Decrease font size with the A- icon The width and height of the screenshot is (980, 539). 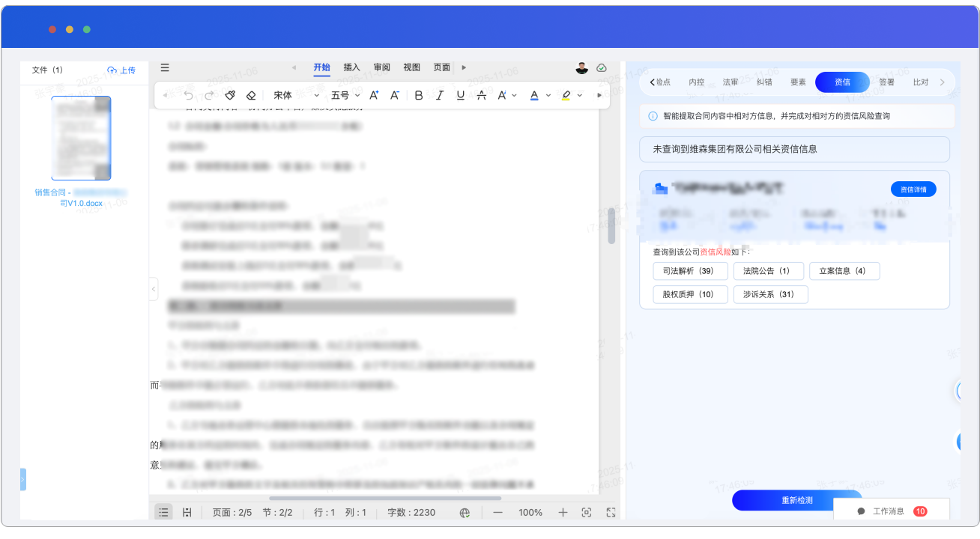[x=395, y=95]
